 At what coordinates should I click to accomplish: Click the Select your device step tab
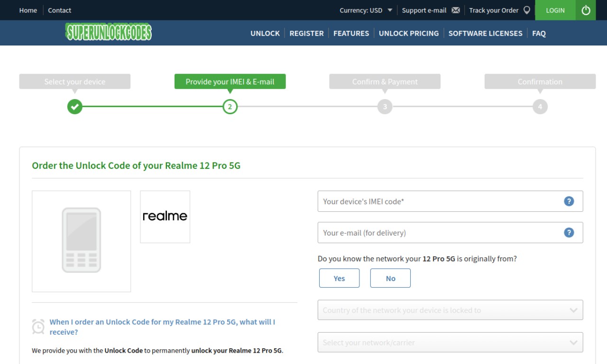[74, 82]
